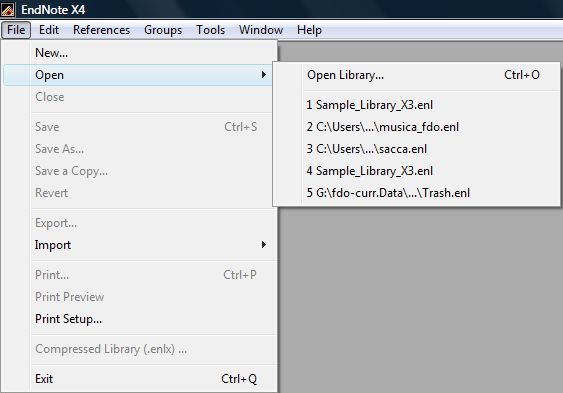
Task: Open recent file 1 Sample_Library_X3.enl
Action: click(x=416, y=105)
